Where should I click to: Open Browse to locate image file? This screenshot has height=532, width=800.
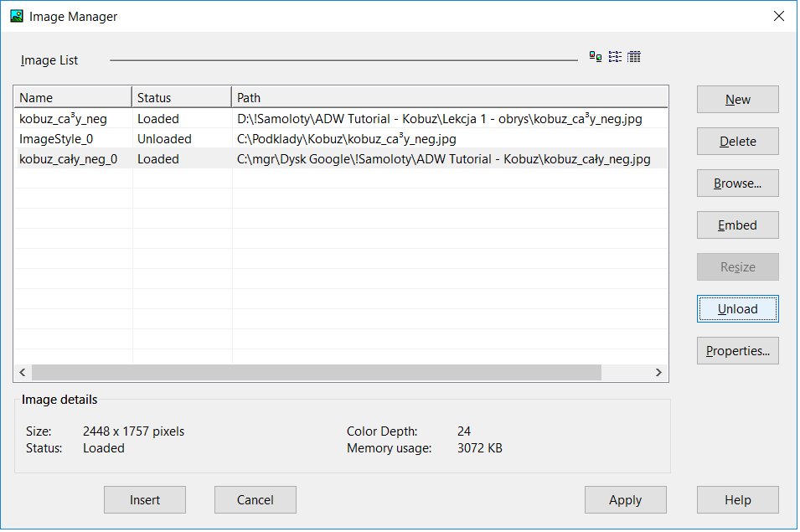[x=737, y=183]
